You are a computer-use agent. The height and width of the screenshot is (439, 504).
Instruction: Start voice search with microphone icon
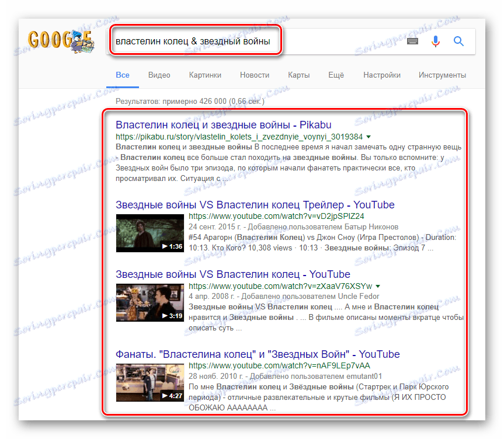pyautogui.click(x=436, y=41)
